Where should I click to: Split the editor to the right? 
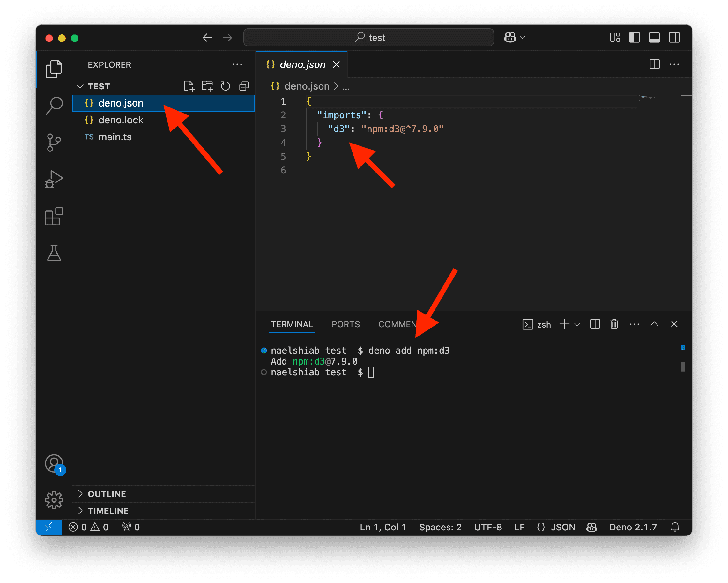pos(654,64)
